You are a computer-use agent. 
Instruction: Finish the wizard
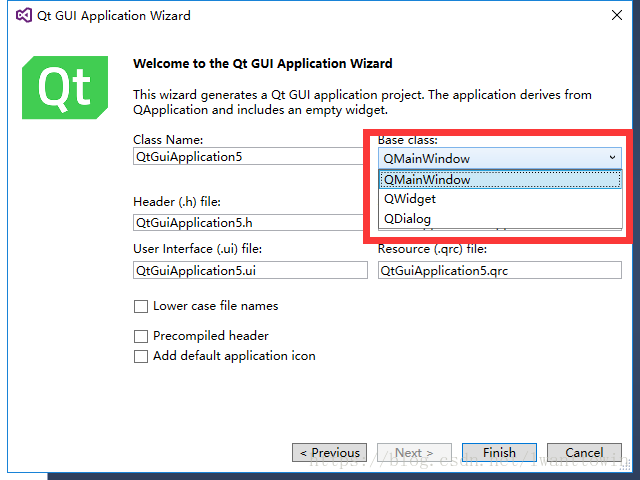click(x=499, y=453)
